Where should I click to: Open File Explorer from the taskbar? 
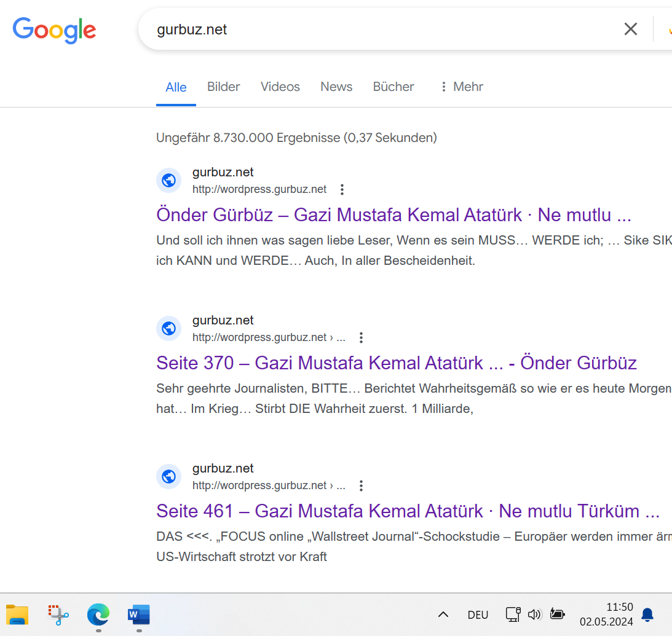click(17, 614)
